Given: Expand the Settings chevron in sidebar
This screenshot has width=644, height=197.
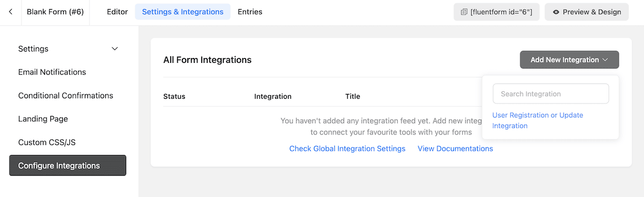Looking at the screenshot, I should click(x=114, y=49).
